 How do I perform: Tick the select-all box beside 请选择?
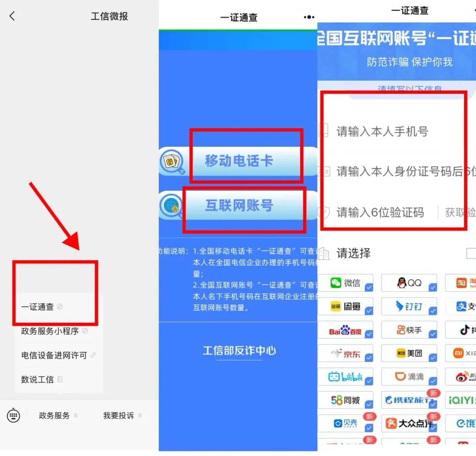coord(471,253)
